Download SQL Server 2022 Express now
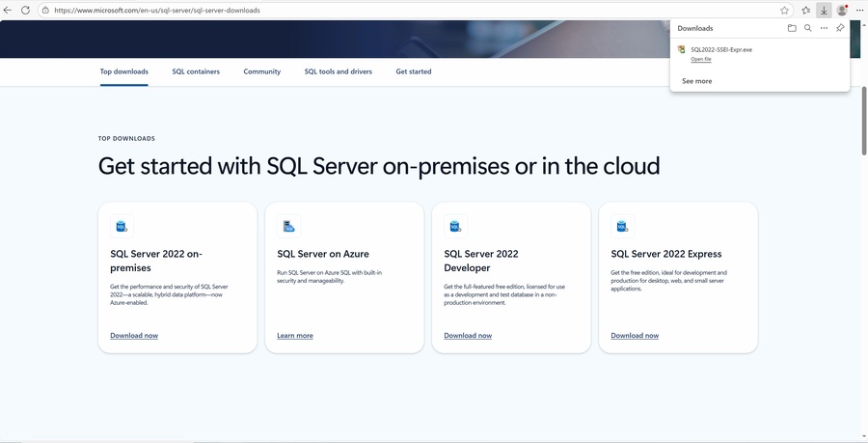The height and width of the screenshot is (443, 868). point(635,336)
